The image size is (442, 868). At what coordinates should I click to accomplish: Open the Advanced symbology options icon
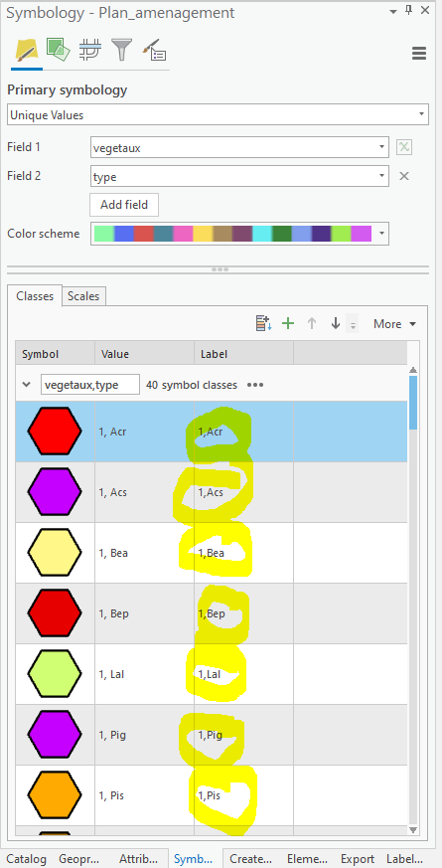[x=154, y=50]
